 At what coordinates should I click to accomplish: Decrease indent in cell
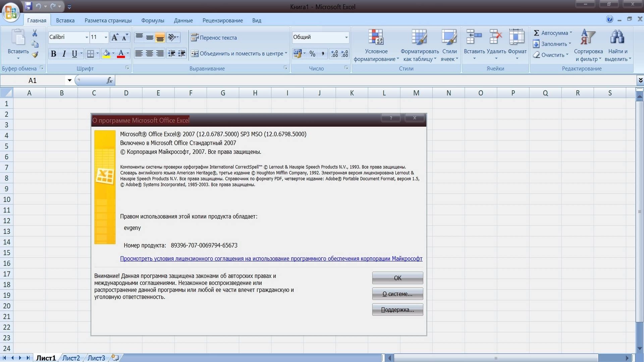[x=171, y=54]
